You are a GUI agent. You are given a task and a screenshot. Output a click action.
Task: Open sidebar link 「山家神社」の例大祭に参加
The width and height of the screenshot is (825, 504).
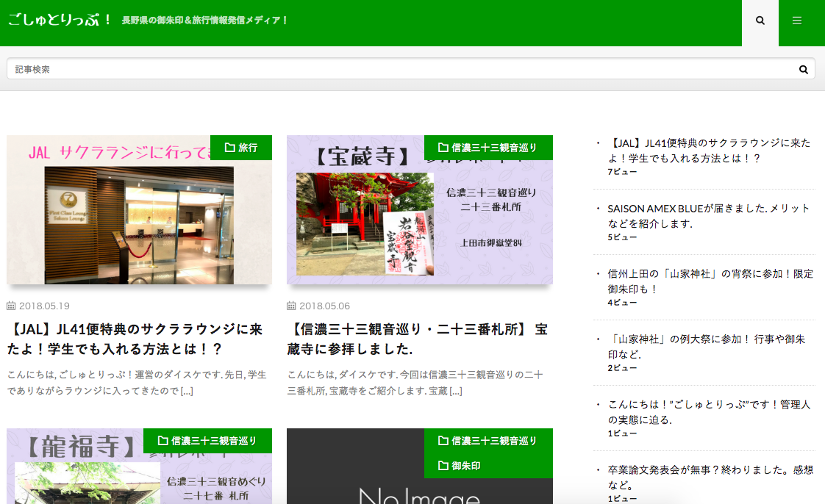click(707, 347)
